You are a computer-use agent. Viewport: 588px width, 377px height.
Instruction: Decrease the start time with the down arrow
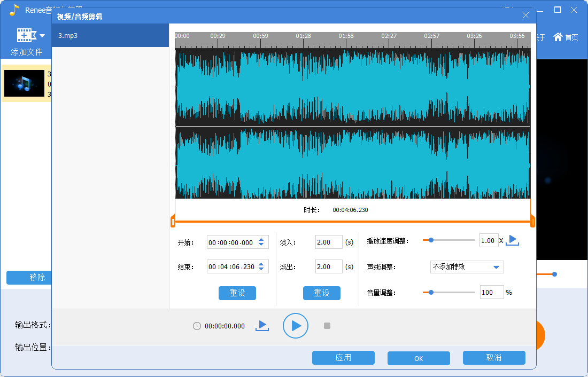point(261,246)
